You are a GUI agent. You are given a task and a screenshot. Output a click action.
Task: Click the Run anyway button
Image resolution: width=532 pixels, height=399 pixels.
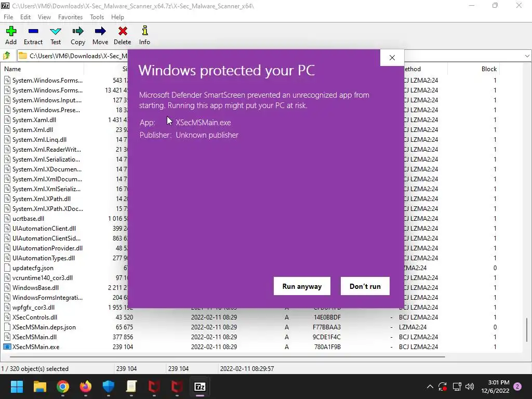(302, 286)
